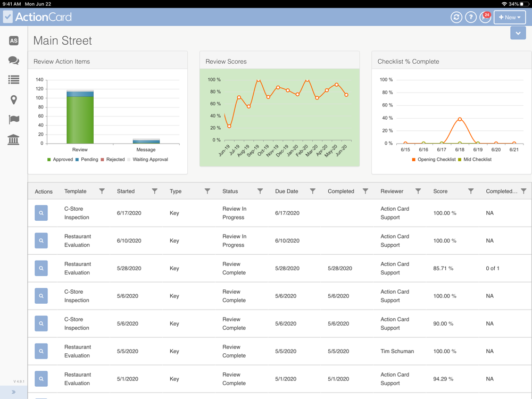Toggle the Opening Checklist legend series
The height and width of the screenshot is (399, 532).
[x=434, y=160]
